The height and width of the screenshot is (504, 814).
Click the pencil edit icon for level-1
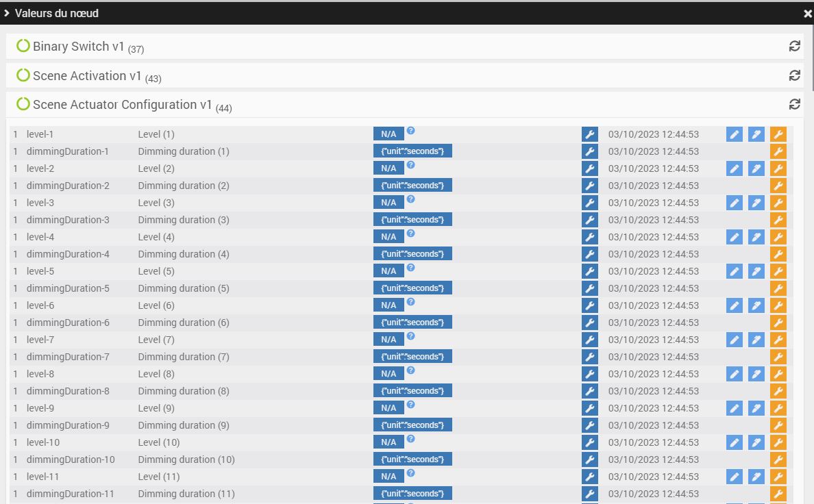[x=734, y=134]
